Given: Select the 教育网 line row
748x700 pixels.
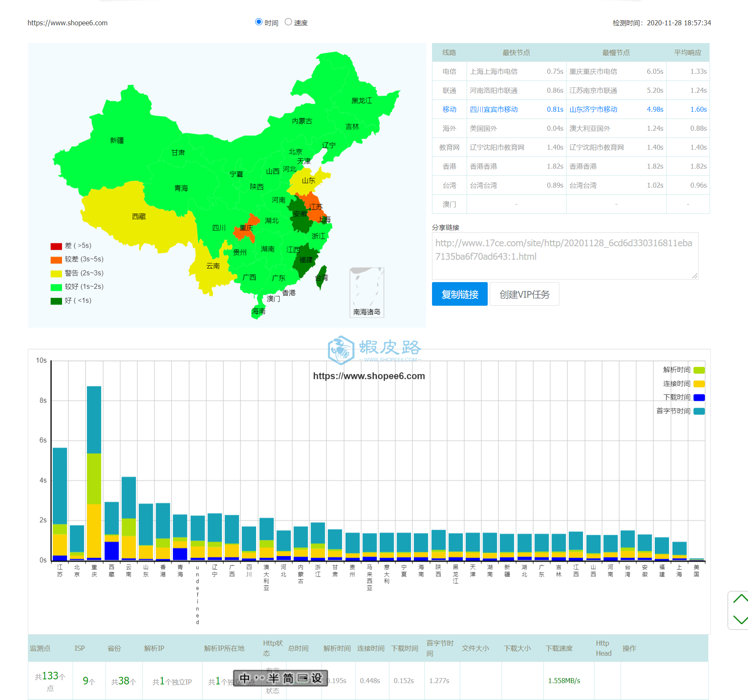Looking at the screenshot, I should coord(571,147).
